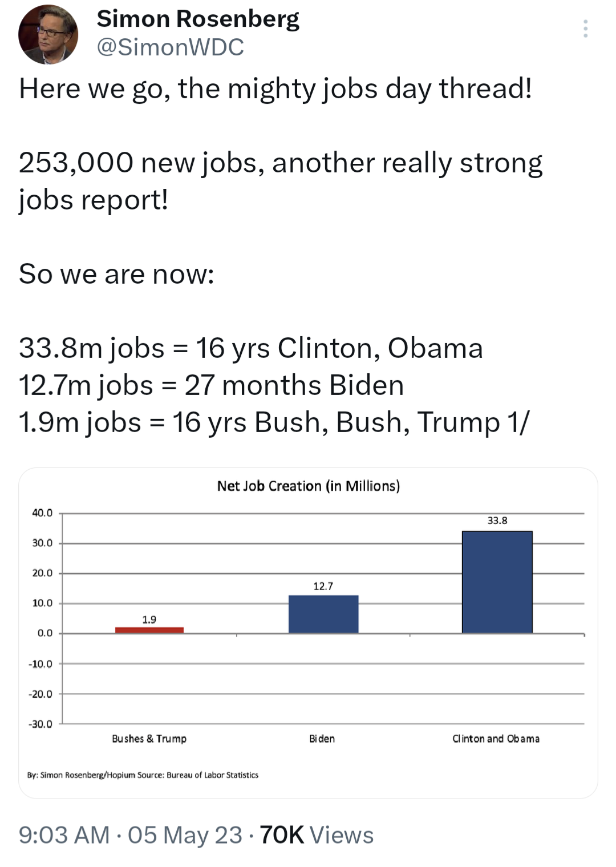
Task: Open Simon Rosenberg's profile picture
Action: (48, 34)
